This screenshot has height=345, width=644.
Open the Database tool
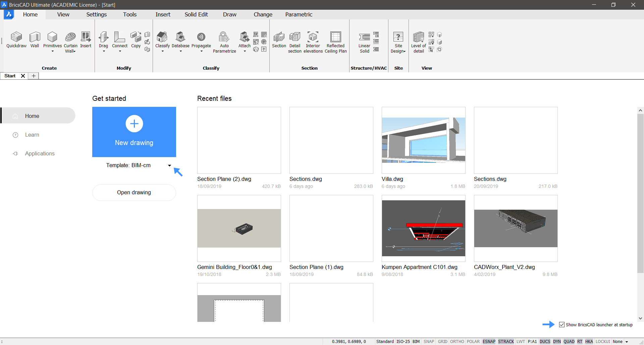click(x=180, y=40)
